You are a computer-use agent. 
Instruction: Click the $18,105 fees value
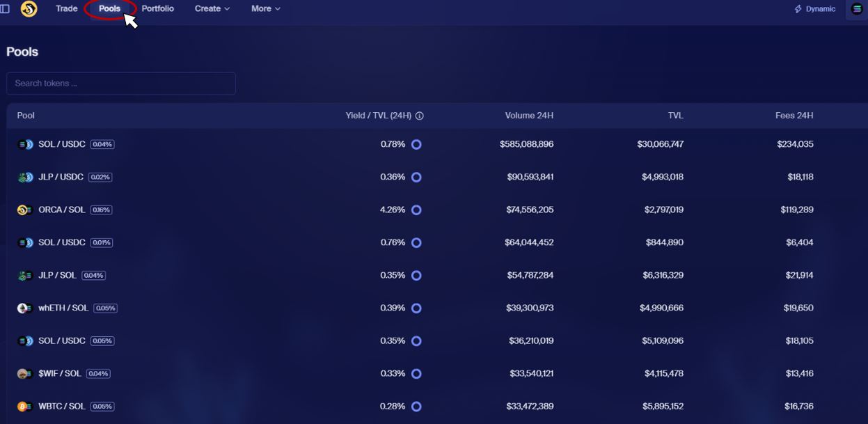point(799,340)
